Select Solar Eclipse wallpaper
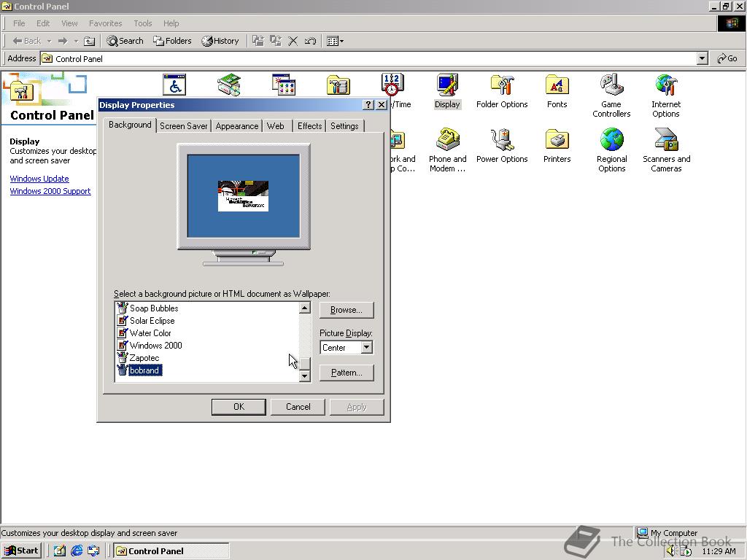Viewport: 747px width, 560px height. pos(152,321)
